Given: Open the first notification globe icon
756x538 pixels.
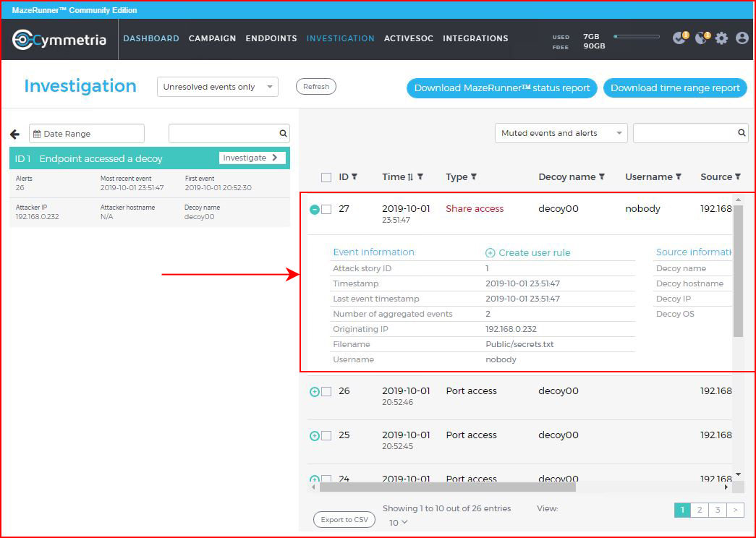Looking at the screenshot, I should click(680, 38).
